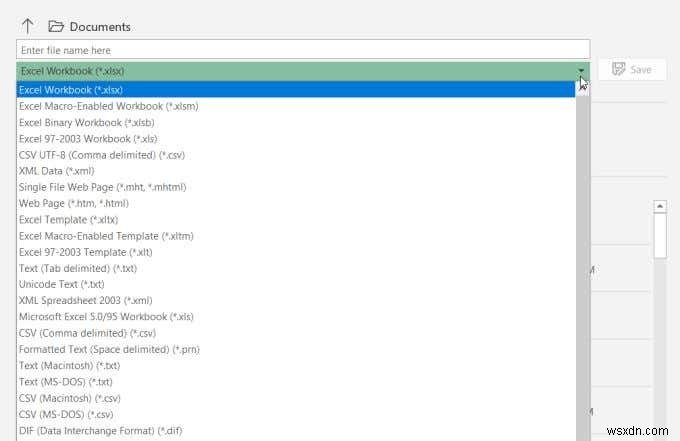The width and height of the screenshot is (680, 441).
Task: Click the format list vertical scrollbar
Action: tap(583, 261)
